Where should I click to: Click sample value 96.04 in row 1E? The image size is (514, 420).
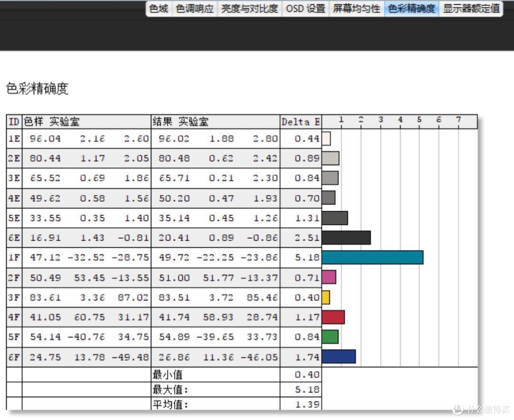pos(45,138)
